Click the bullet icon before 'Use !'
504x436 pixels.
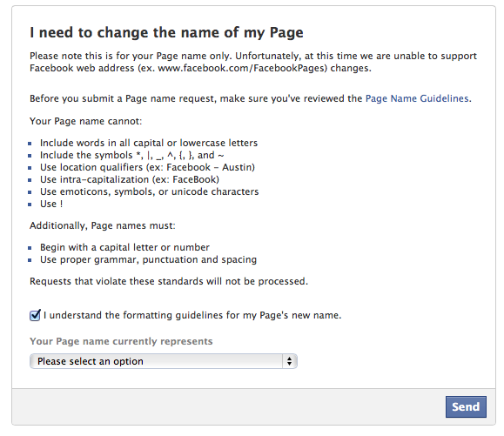pos(30,205)
